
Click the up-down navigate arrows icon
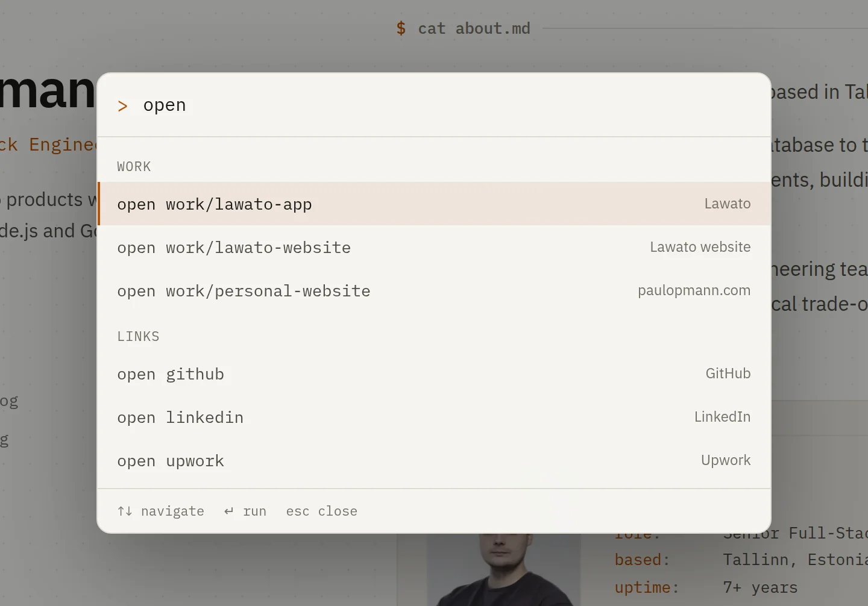pyautogui.click(x=125, y=511)
